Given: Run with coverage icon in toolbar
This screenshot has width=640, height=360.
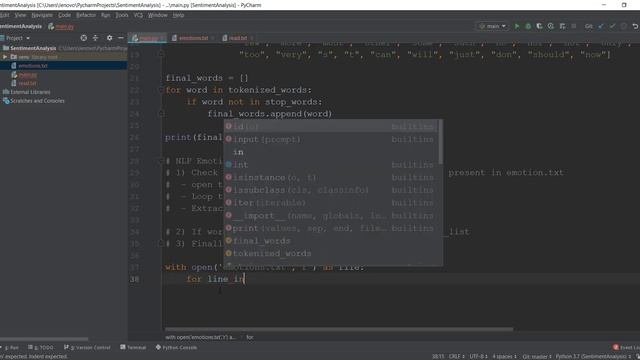Looking at the screenshot, I should [x=540, y=26].
